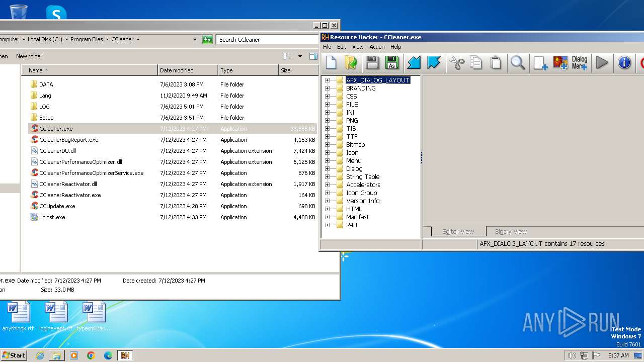
Task: Click the Save As icon in Resource Hacker
Action: (x=392, y=63)
